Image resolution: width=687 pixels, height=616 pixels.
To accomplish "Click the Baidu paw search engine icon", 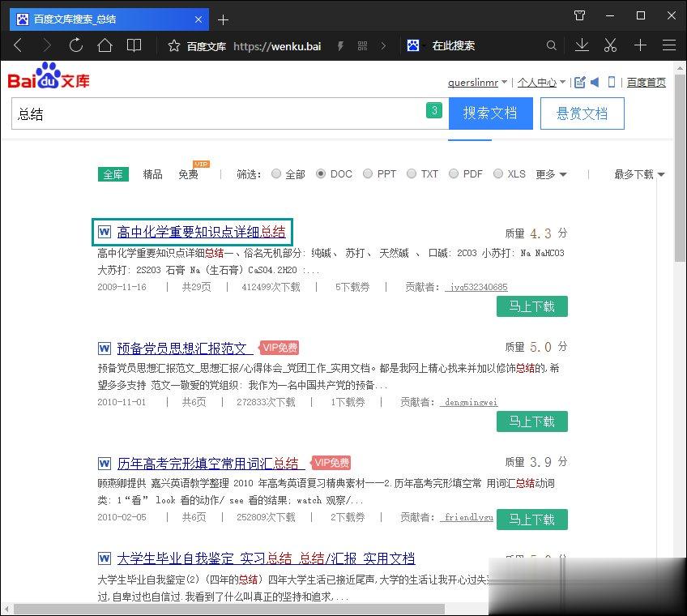I will pos(412,45).
